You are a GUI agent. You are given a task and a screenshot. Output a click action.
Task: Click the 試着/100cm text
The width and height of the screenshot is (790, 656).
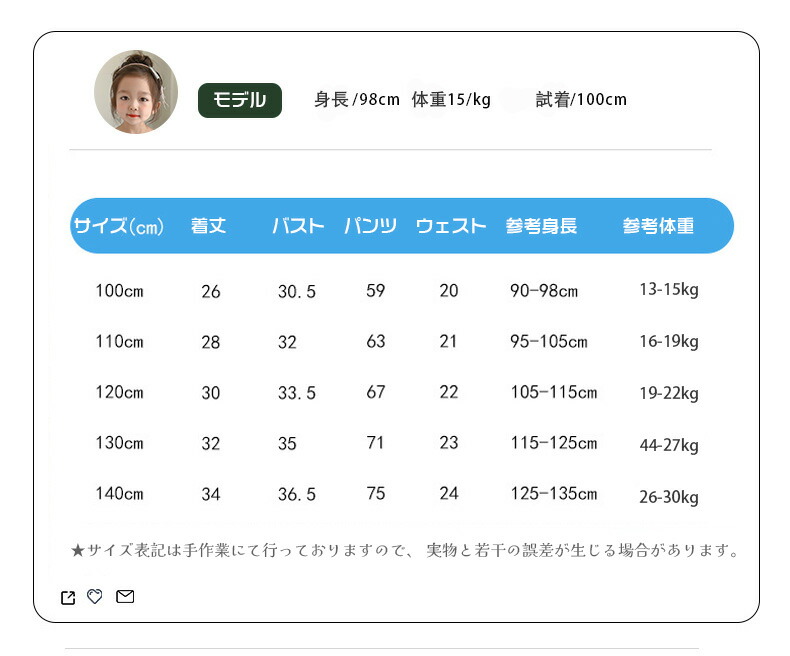[x=581, y=99]
